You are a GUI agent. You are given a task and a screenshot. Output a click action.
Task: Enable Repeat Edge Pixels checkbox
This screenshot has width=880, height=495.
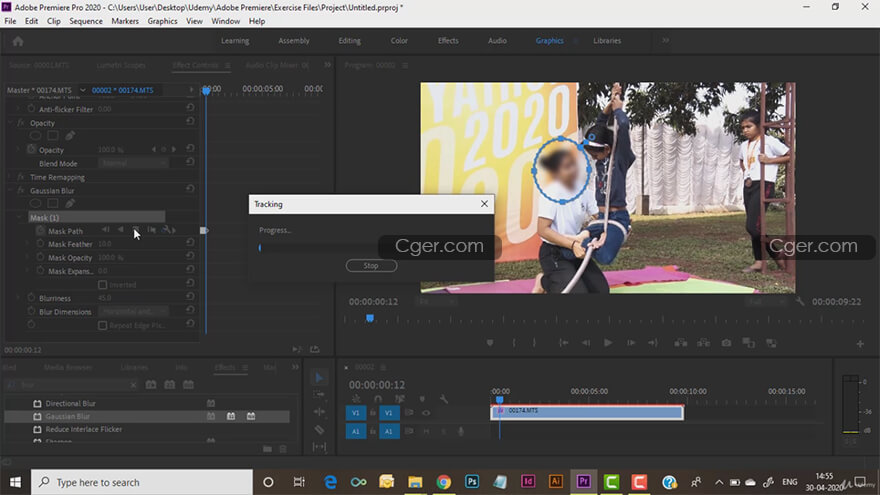pos(103,326)
